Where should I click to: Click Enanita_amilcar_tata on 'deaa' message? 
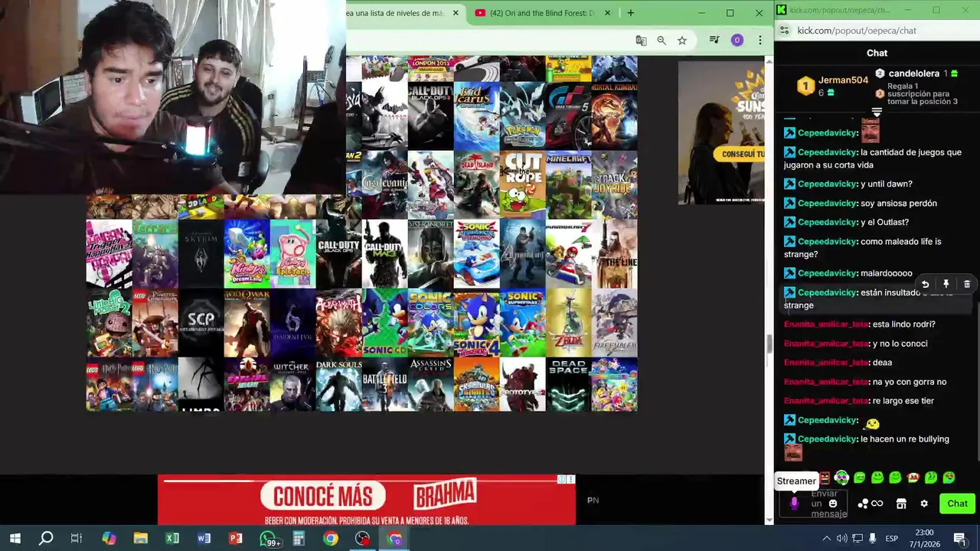[x=825, y=363]
